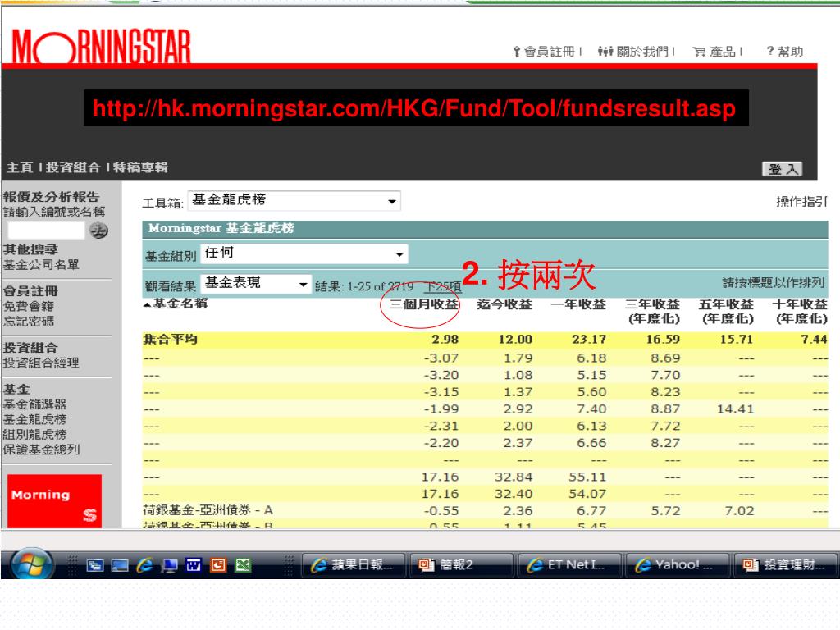Switch to 蘋果日報 taskbar window
Screen dimensions: 840x630
(x=353, y=565)
